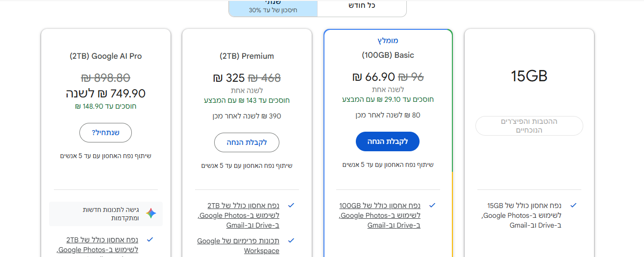The height and width of the screenshot is (257, 644).
Task: Click greyed 'ההטבות והפיצ'רים הנוכחיים' button
Action: point(529,126)
